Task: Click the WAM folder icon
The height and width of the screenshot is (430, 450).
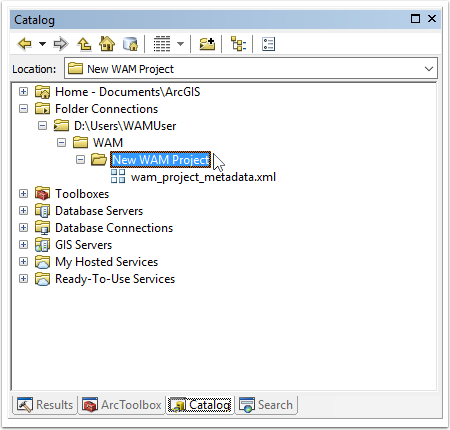Action: [80, 143]
